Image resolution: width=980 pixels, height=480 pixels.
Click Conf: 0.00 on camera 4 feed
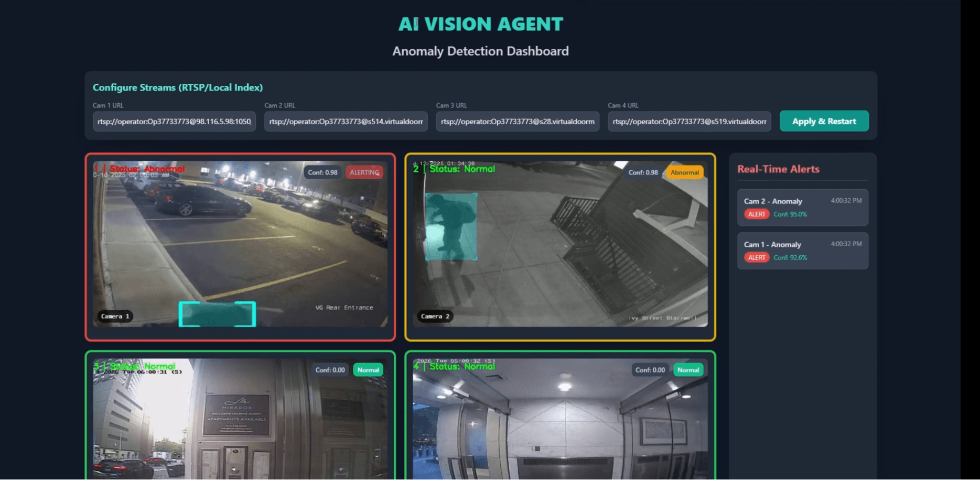tap(650, 370)
